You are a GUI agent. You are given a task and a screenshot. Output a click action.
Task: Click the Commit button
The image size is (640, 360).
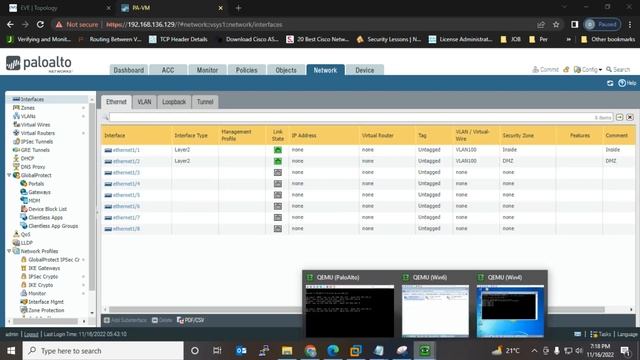546,70
